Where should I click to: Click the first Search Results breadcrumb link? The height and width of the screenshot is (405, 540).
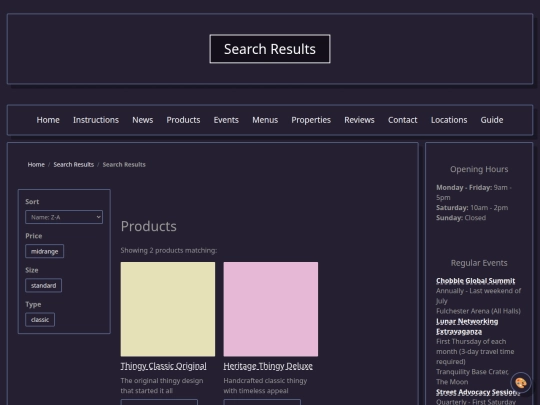[x=74, y=165]
